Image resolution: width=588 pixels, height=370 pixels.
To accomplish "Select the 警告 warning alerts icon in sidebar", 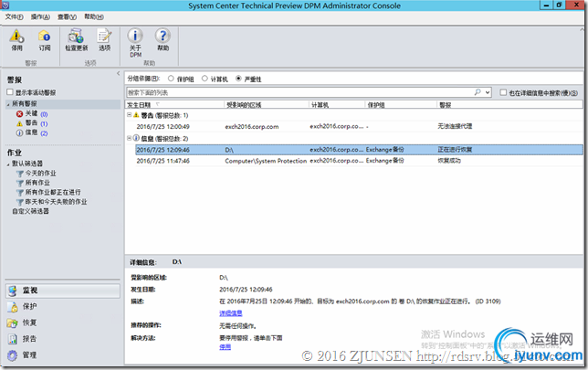I will coord(19,123).
